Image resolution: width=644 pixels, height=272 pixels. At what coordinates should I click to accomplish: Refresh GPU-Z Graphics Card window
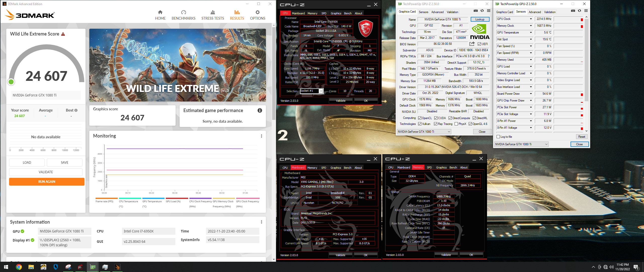pyautogui.click(x=482, y=11)
